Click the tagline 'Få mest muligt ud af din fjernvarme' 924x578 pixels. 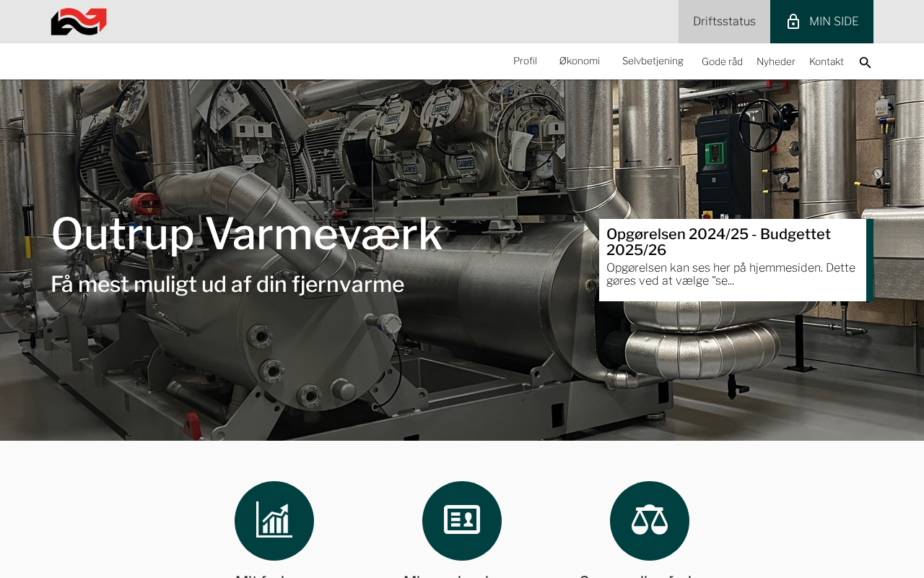click(227, 285)
